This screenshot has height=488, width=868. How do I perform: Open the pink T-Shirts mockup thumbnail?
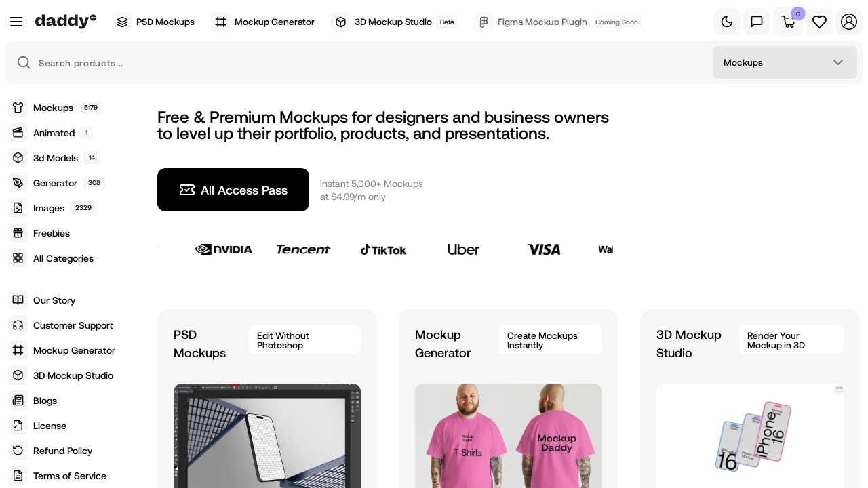pos(509,436)
